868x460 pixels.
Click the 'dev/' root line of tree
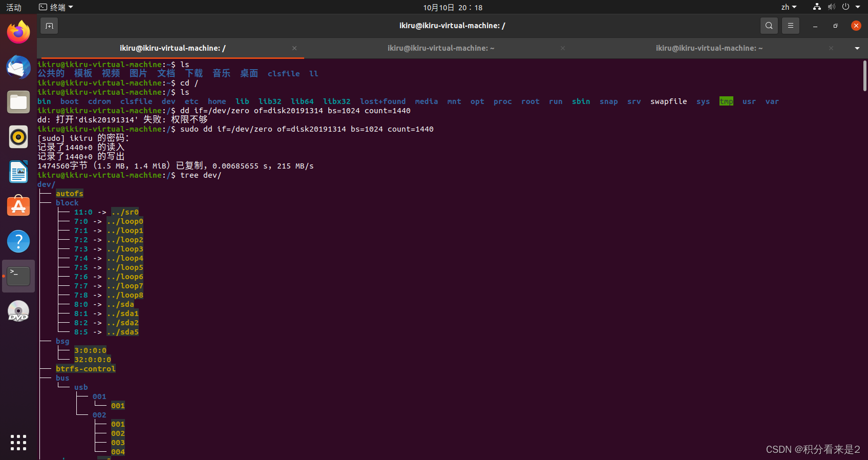pos(46,184)
